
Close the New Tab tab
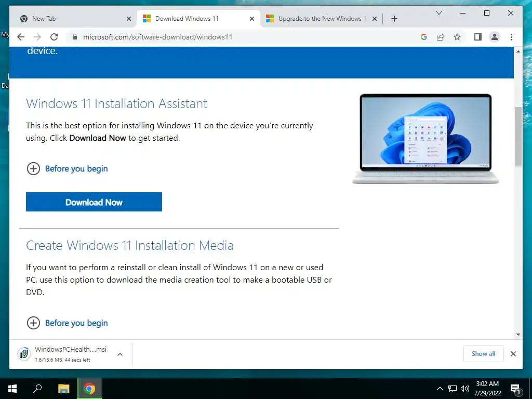pos(129,19)
